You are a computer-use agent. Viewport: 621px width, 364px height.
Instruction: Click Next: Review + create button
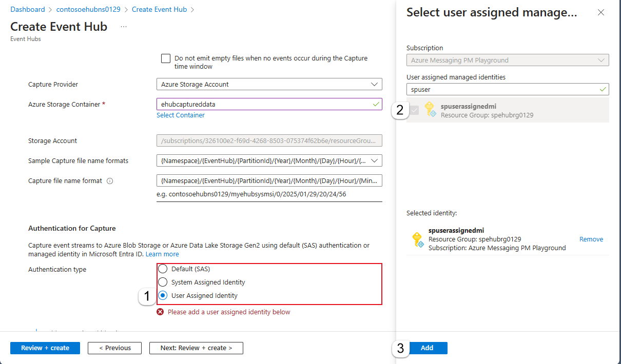196,348
